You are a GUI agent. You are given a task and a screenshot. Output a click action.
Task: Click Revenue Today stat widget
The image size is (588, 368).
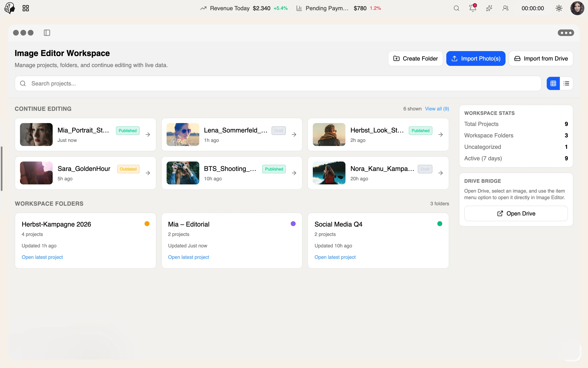[x=244, y=8]
